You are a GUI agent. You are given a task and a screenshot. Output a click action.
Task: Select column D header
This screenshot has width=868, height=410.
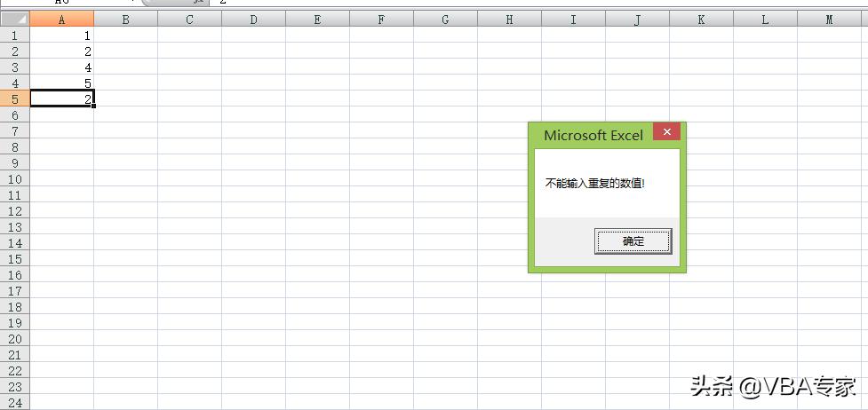[x=253, y=20]
